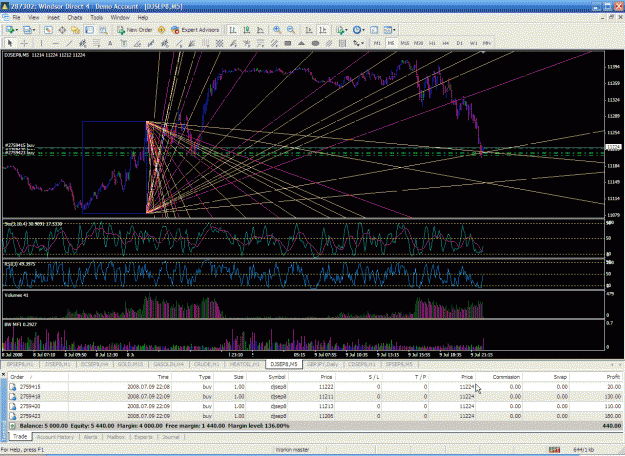Switch chart to line chart style
The height and width of the screenshot is (456, 625).
coord(260,30)
